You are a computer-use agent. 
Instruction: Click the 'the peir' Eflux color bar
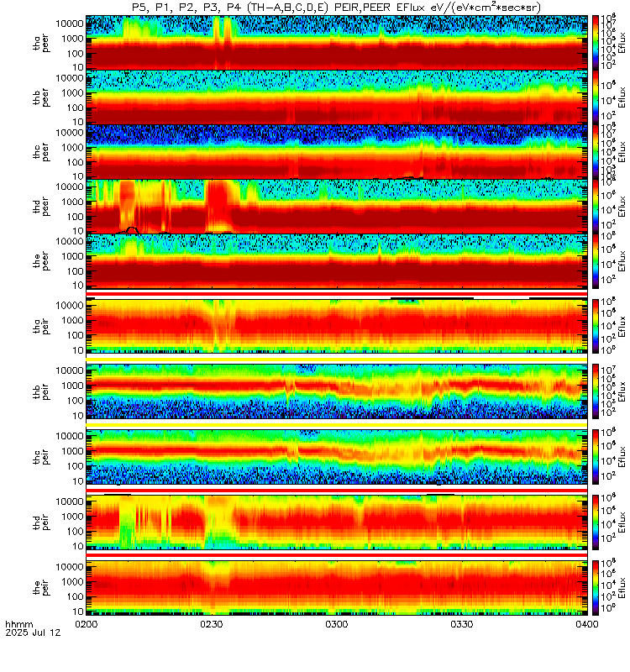596,587
